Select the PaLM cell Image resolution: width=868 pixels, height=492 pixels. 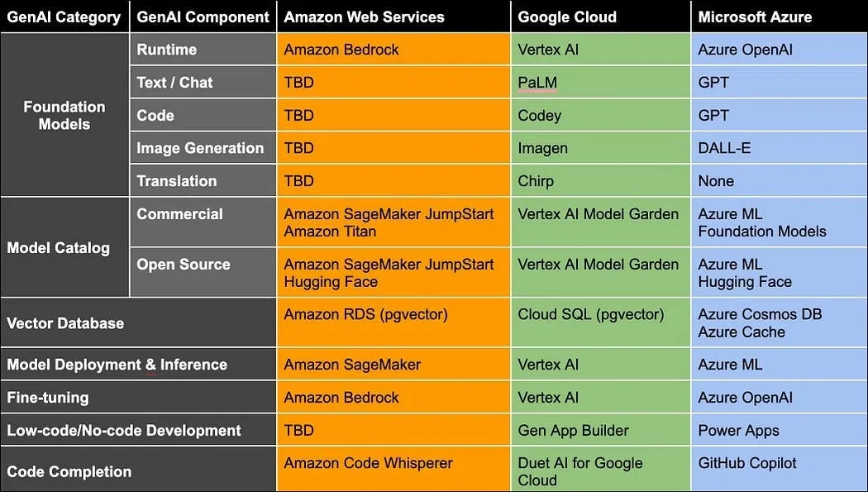click(x=601, y=83)
